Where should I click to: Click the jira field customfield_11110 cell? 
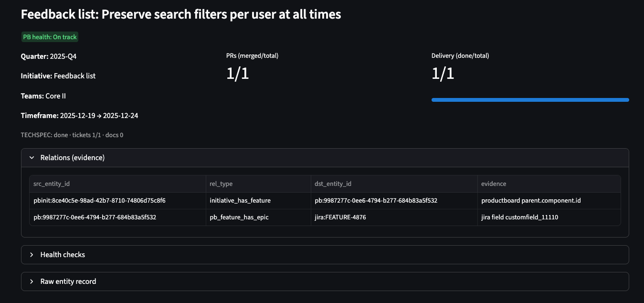click(519, 217)
